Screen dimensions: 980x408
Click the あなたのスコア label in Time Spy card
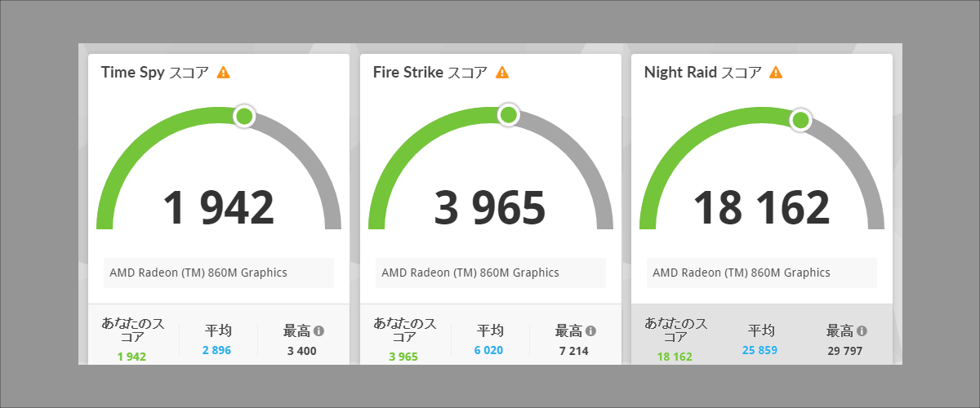coord(131,330)
